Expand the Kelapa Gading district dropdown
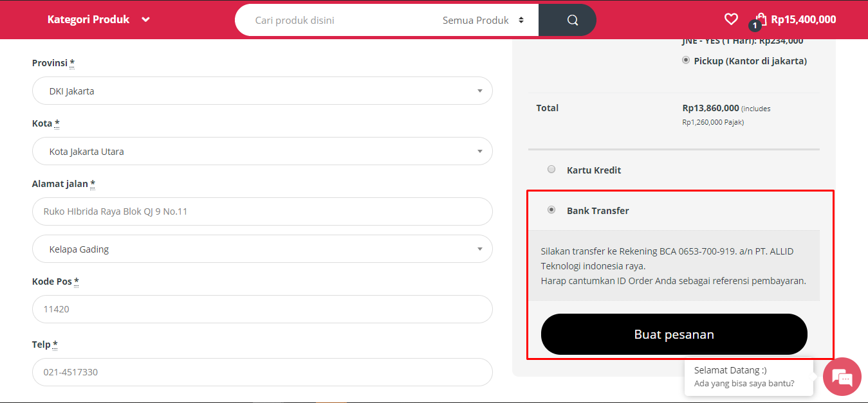The image size is (868, 403). coord(262,249)
